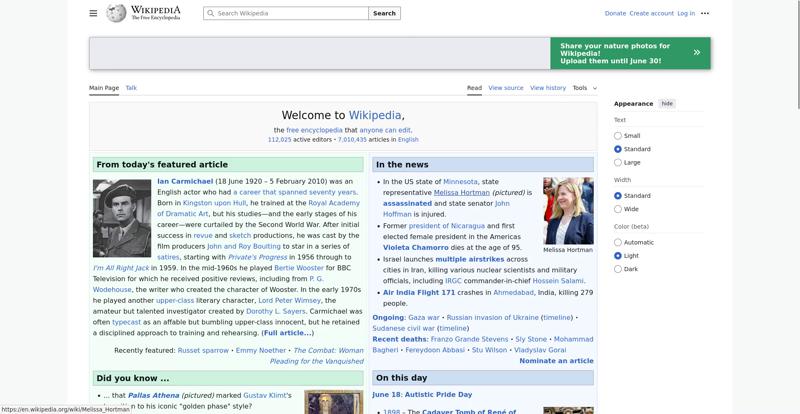Click the English language link
The width and height of the screenshot is (800, 414).
408,139
